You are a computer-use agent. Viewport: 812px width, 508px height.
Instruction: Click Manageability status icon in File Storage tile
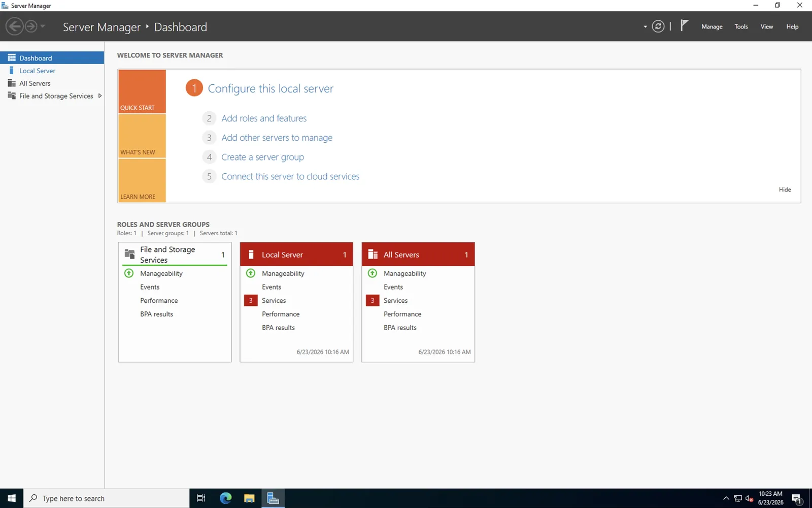coord(129,273)
